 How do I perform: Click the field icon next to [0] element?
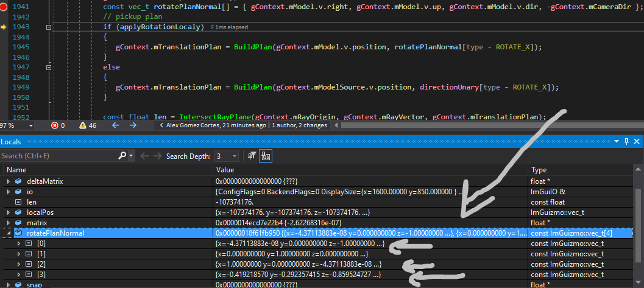pyautogui.click(x=29, y=244)
